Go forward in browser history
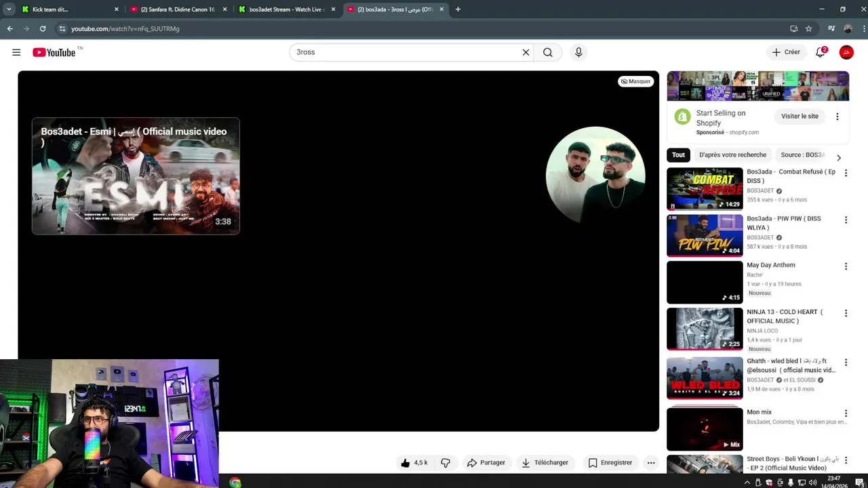This screenshot has width=868, height=488. pyautogui.click(x=26, y=28)
